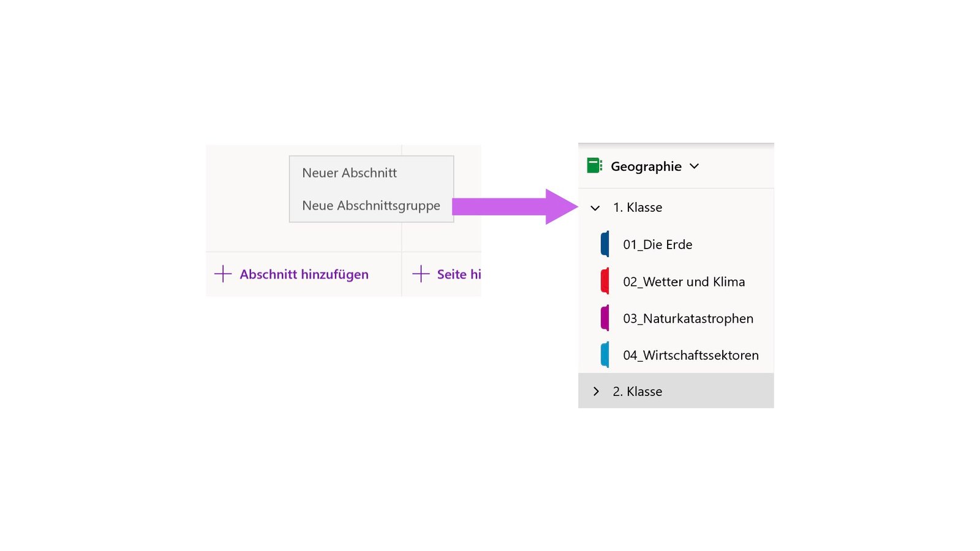Toggle the chevron next to 2. Klasse closed state
This screenshot has height=551, width=980.
(x=597, y=391)
